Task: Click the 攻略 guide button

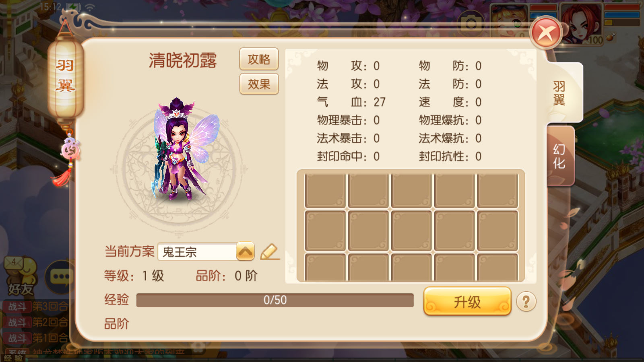Action: coord(259,60)
